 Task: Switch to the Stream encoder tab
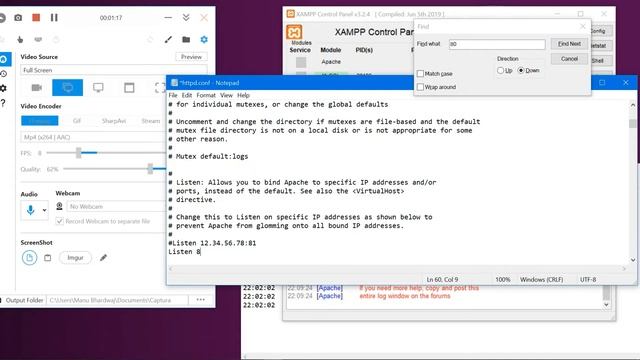click(x=151, y=121)
